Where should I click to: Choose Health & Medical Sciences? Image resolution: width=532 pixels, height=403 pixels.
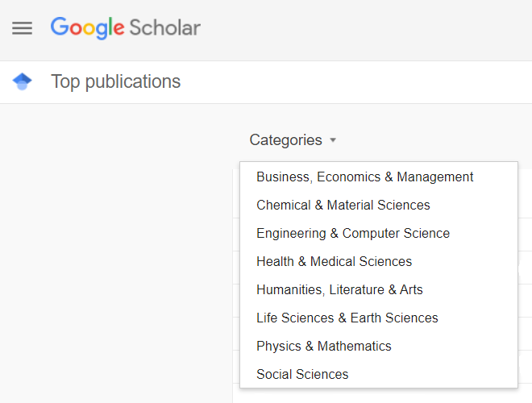[x=379, y=261]
